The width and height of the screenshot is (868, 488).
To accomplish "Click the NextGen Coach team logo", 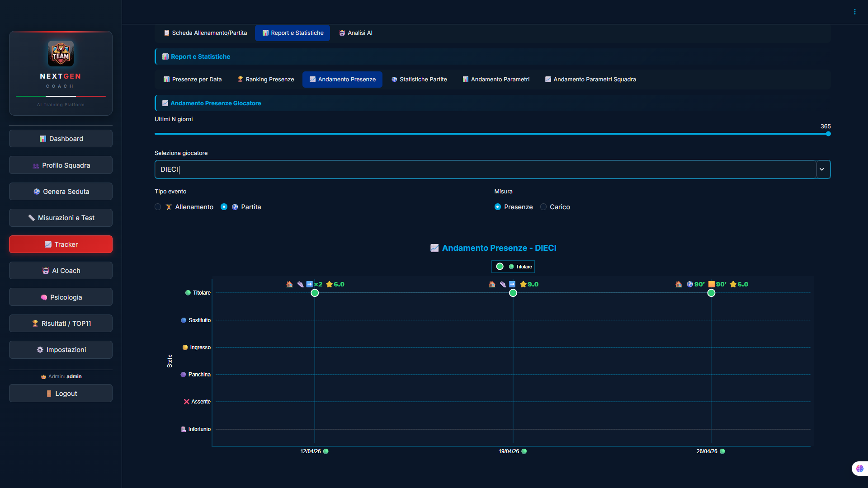I will coord(61,53).
